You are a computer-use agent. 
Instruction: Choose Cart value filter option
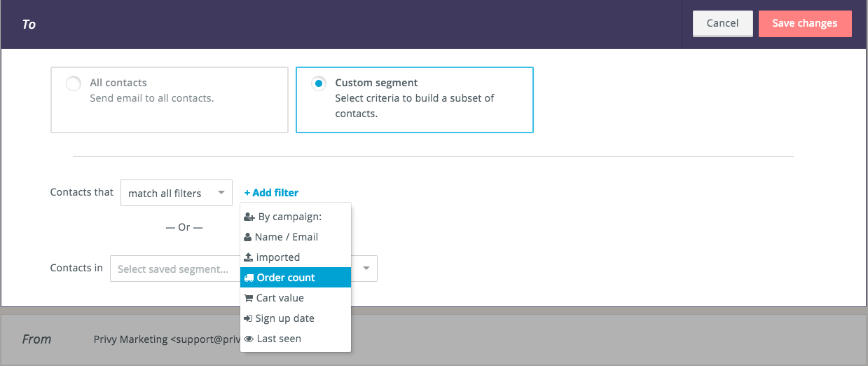296,298
